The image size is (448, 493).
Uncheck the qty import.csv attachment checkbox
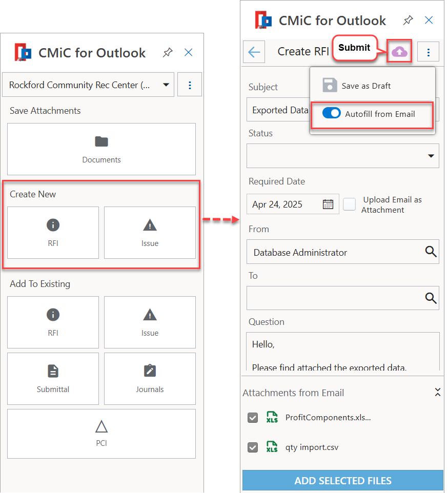(253, 447)
